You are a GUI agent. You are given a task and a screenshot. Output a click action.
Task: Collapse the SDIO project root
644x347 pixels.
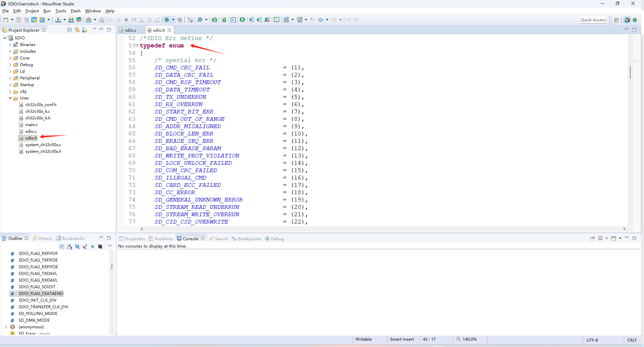[5, 38]
